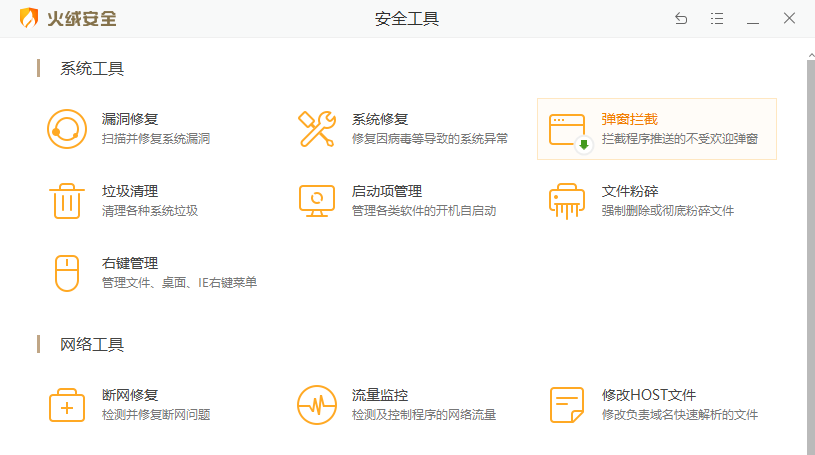Open the 流量监控 pulse icon
This screenshot has width=815, height=455.
click(317, 405)
